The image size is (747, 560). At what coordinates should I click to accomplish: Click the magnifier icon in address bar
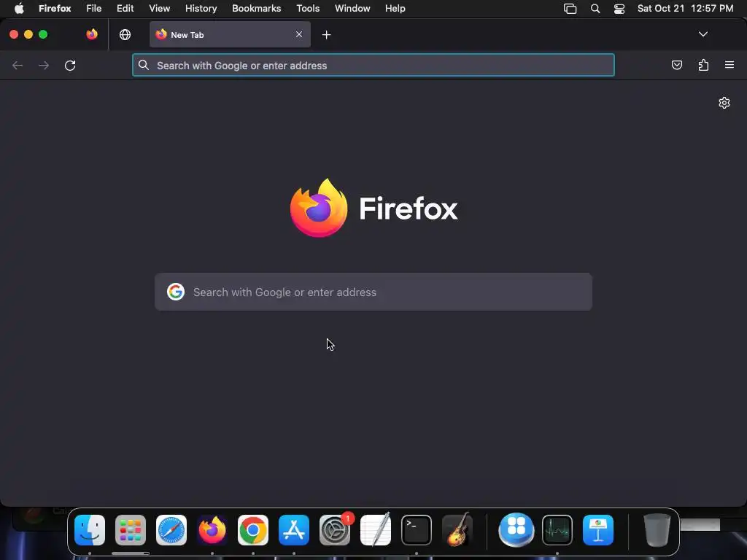pyautogui.click(x=144, y=65)
